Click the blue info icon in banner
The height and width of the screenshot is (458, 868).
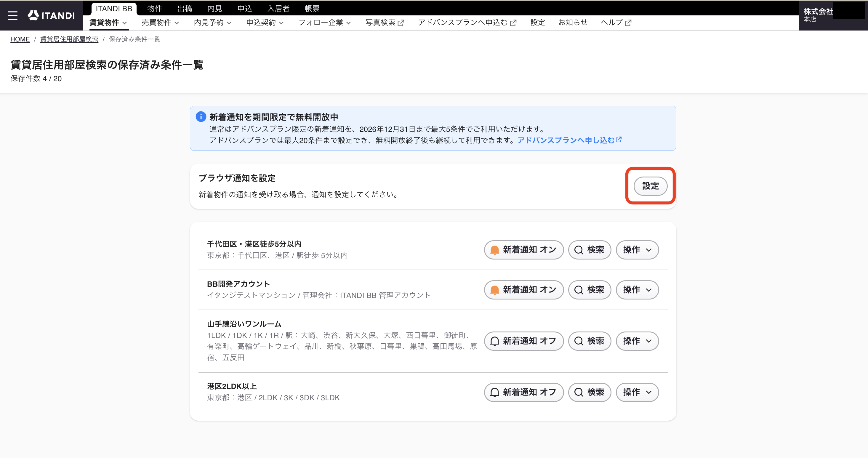point(201,117)
